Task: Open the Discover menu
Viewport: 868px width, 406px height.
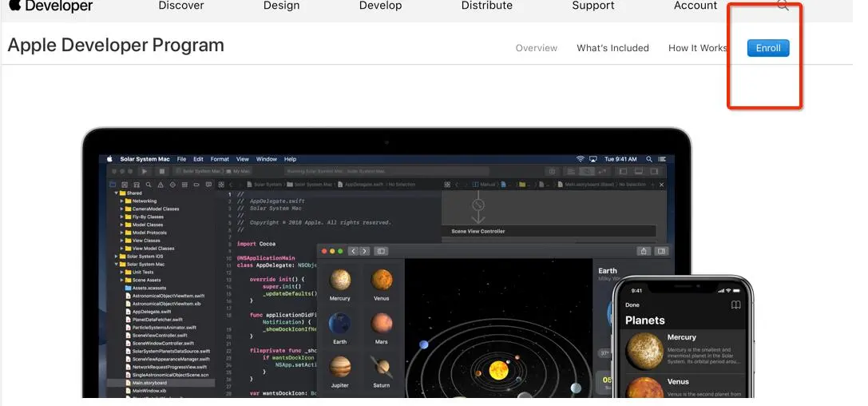Action: click(x=181, y=6)
